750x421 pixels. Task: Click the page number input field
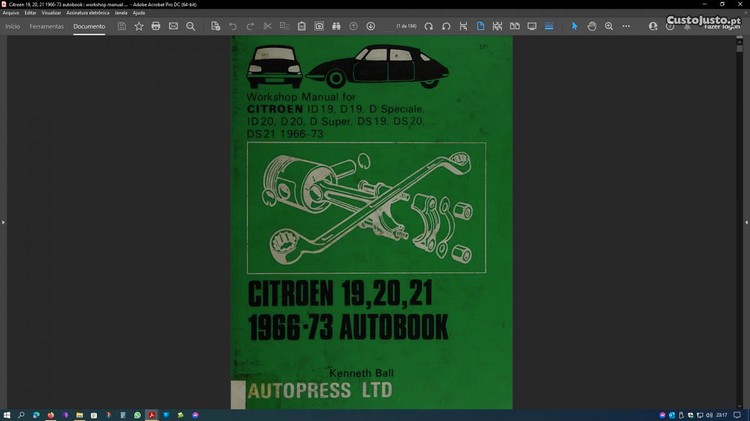click(406, 26)
